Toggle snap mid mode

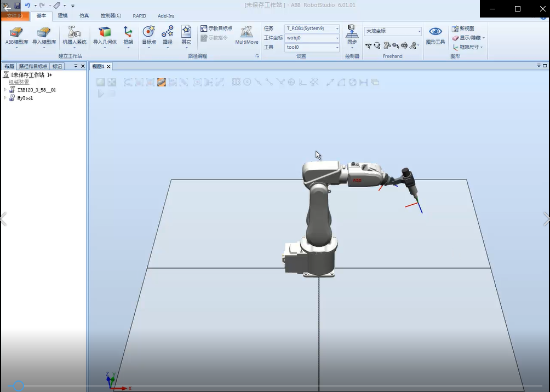[259, 82]
